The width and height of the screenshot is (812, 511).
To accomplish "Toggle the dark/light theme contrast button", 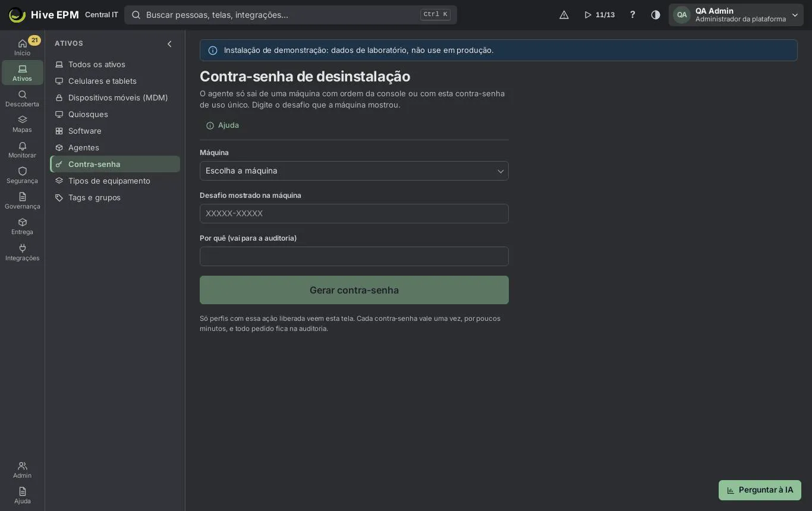I will 656,15.
